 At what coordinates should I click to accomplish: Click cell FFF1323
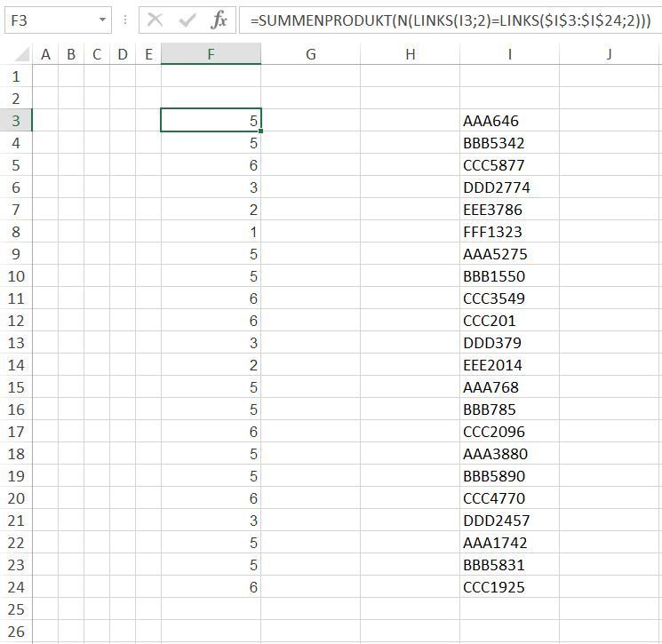pos(509,232)
